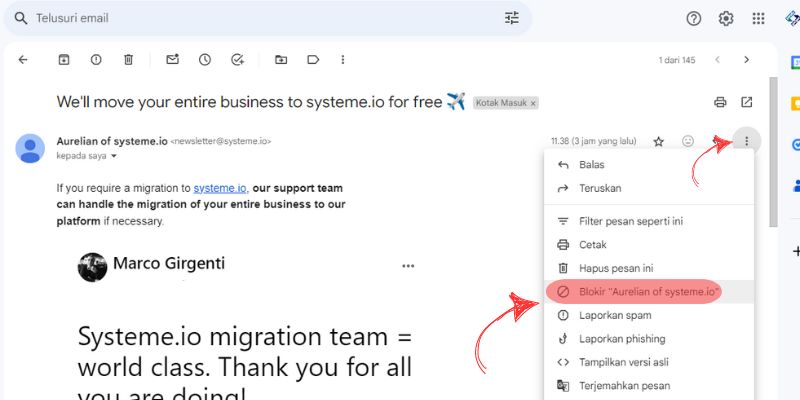Expand recipient details next to kepada saya
Screen dimensions: 800x400
pos(114,156)
